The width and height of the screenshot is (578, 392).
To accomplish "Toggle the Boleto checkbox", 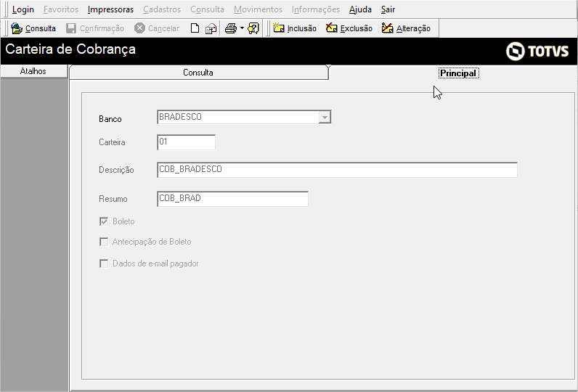I will pyautogui.click(x=104, y=221).
